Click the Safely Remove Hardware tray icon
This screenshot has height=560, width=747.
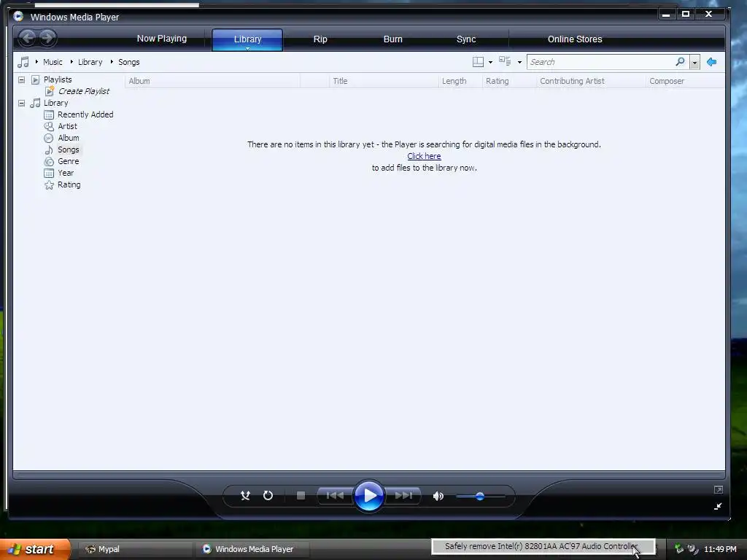pyautogui.click(x=679, y=548)
